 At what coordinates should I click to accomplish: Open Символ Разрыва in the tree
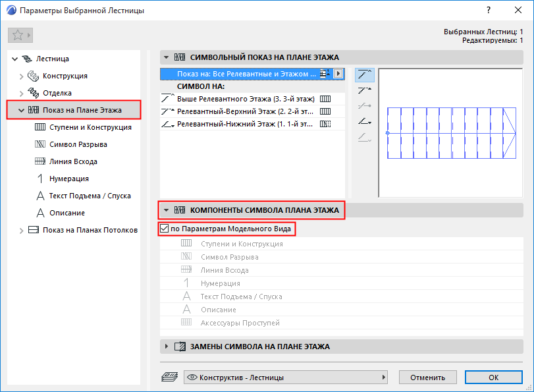click(78, 144)
